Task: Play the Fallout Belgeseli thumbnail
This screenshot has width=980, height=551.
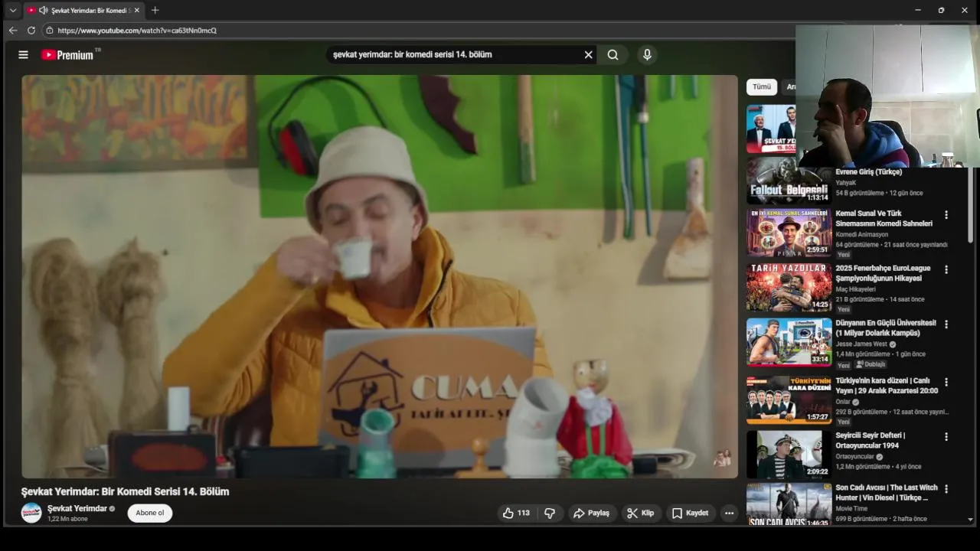Action: pyautogui.click(x=789, y=181)
